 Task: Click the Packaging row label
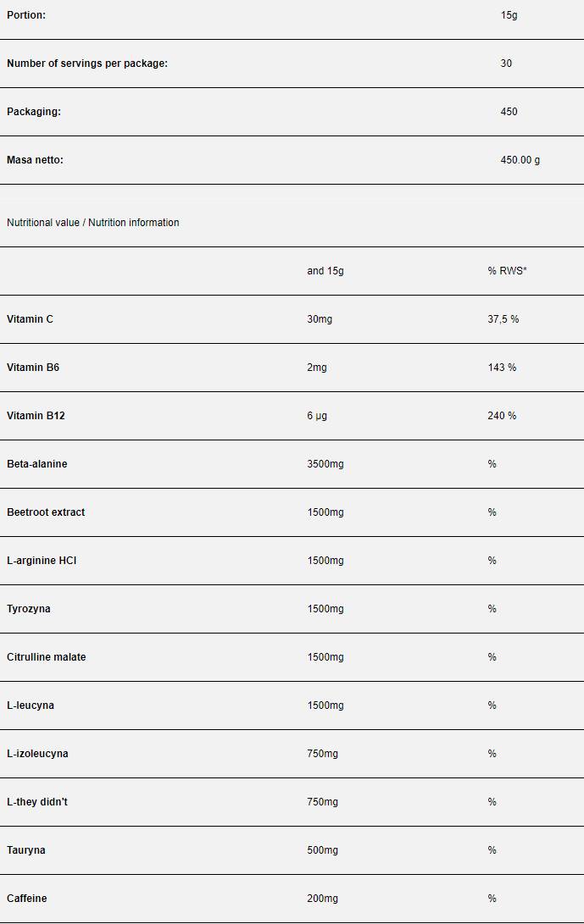point(34,112)
